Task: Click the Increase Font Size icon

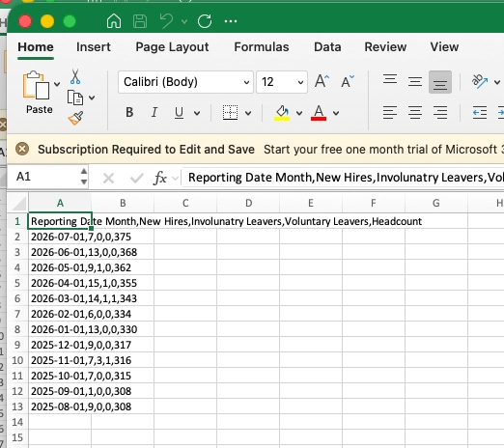Action: tap(322, 81)
